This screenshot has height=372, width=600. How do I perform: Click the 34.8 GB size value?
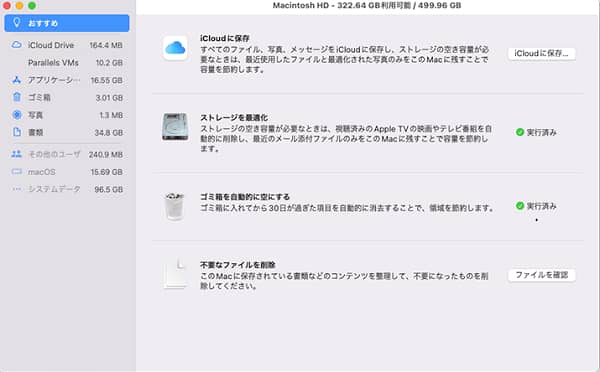109,133
